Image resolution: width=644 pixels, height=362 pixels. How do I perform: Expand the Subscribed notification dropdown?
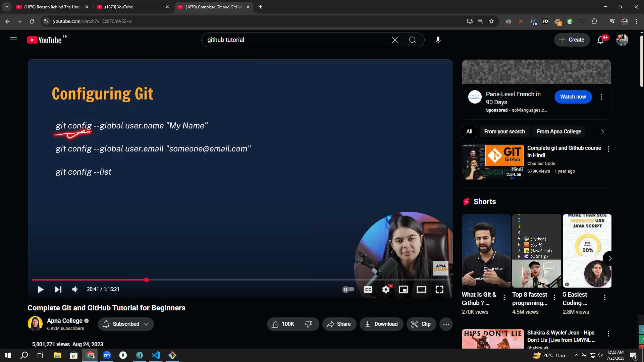126,324
